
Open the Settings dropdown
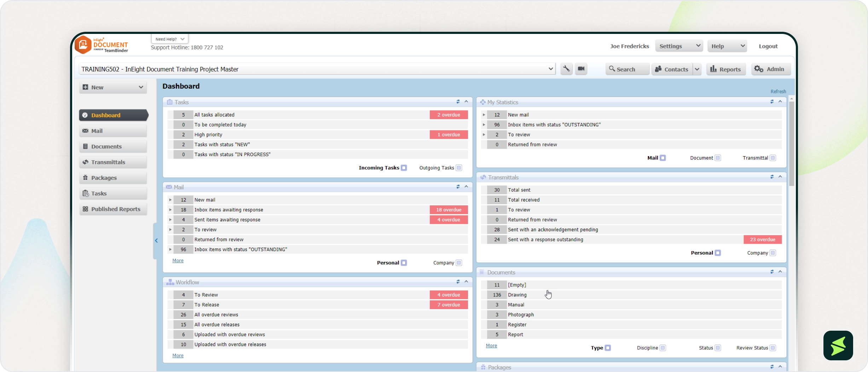pyautogui.click(x=679, y=46)
